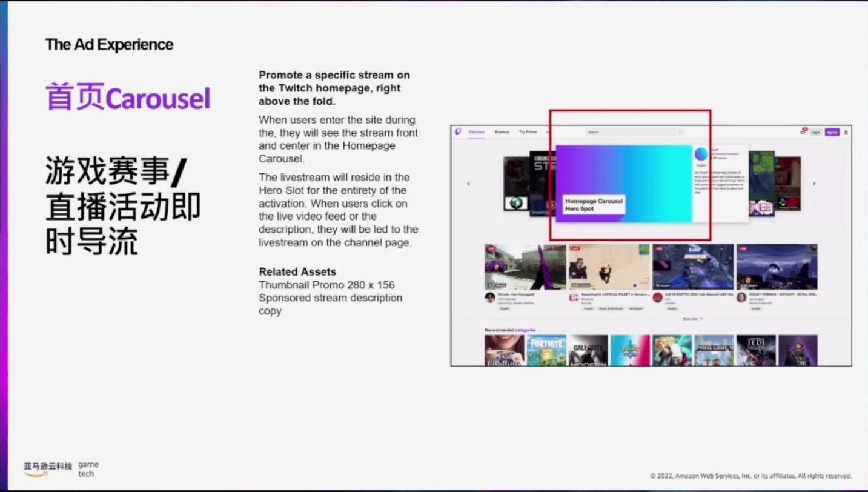Click the 'Related Assets' subheading
Screen dimensions: 868x492
(297, 271)
